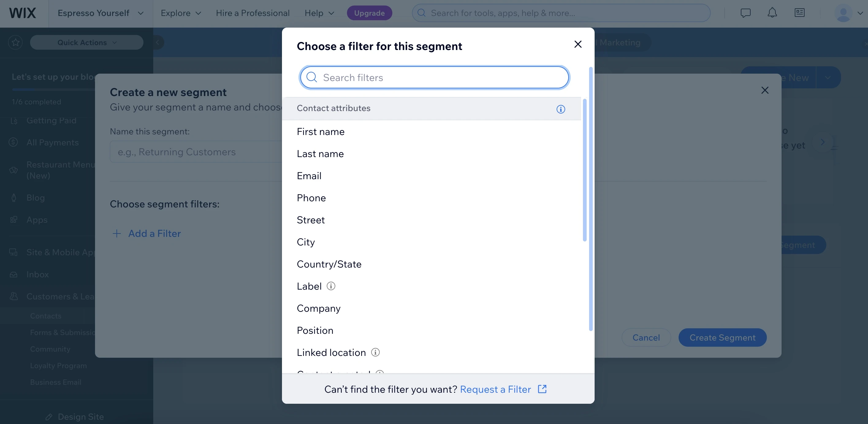The height and width of the screenshot is (424, 868).
Task: Click the Upgrade button
Action: [369, 13]
